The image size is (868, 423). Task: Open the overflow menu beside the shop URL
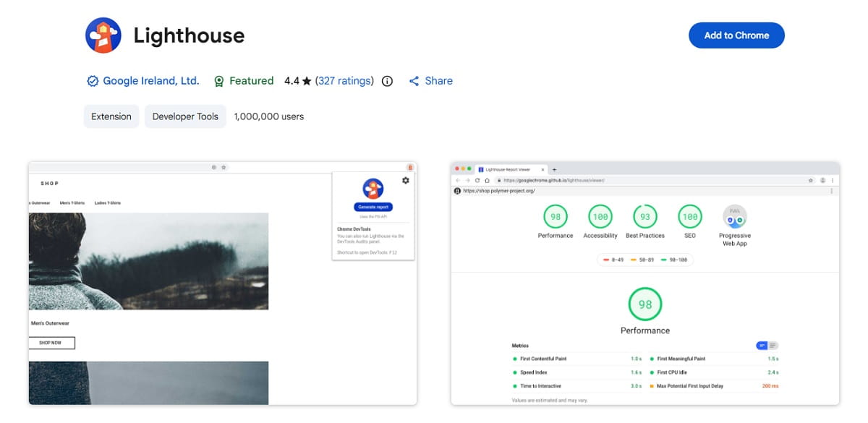tap(830, 191)
